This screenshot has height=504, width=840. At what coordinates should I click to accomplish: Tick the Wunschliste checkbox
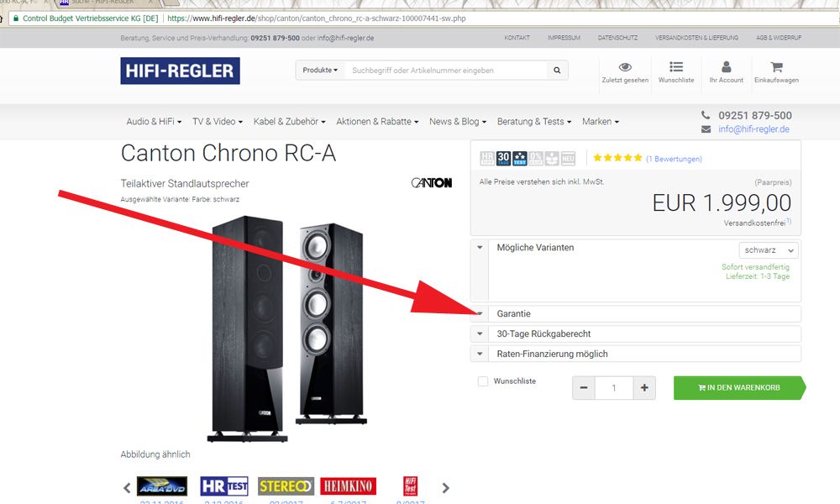[x=483, y=381]
